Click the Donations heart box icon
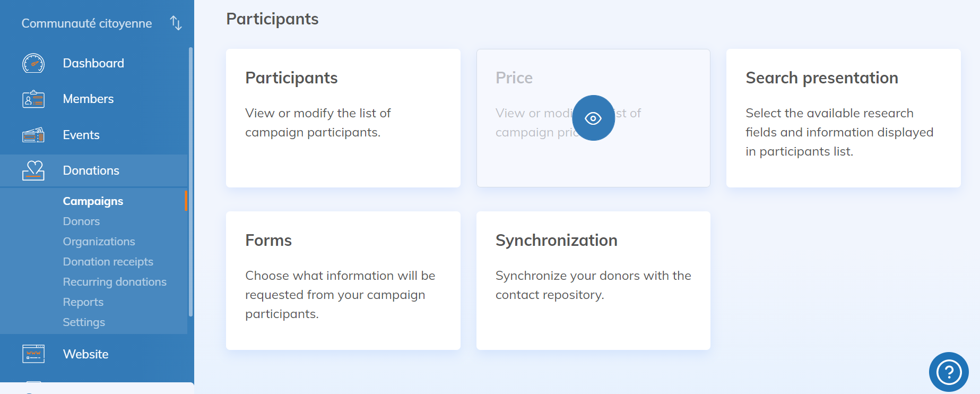The image size is (980, 394). 33,170
